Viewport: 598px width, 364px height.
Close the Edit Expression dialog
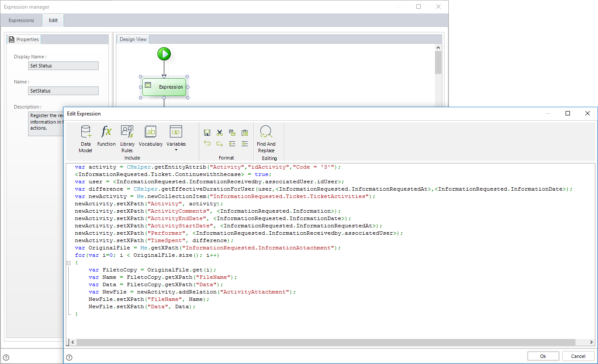(587, 113)
